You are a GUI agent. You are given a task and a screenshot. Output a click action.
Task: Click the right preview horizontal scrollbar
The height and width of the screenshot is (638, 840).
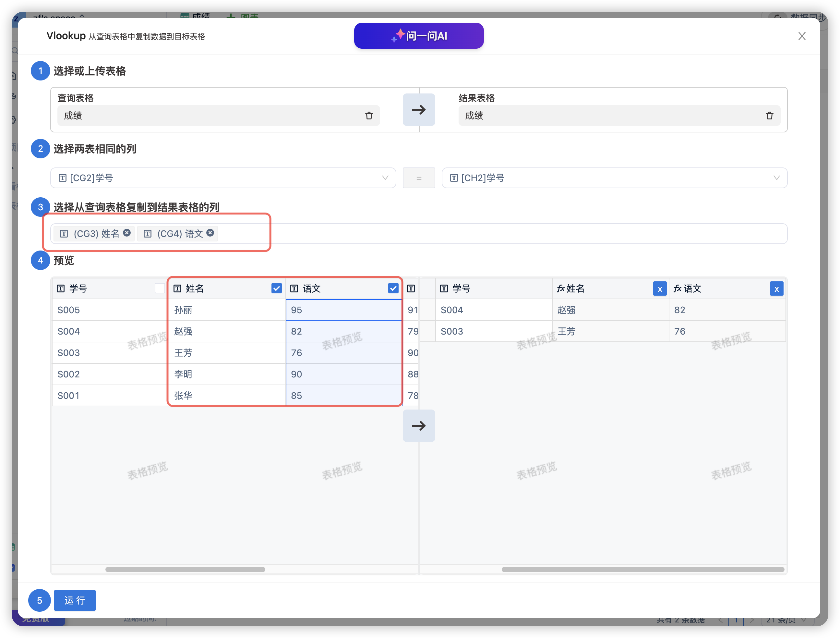click(642, 569)
